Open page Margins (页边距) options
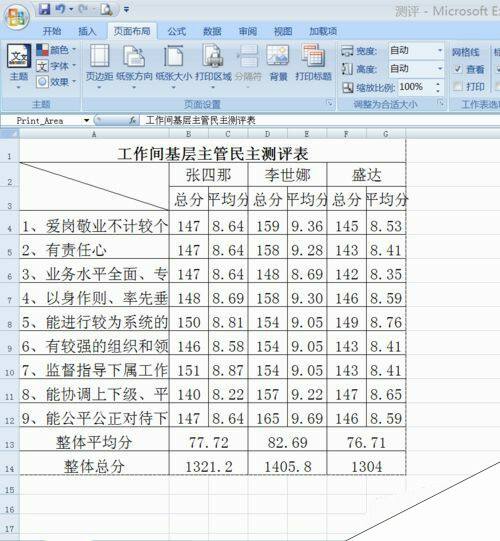The image size is (500, 541). 99,66
